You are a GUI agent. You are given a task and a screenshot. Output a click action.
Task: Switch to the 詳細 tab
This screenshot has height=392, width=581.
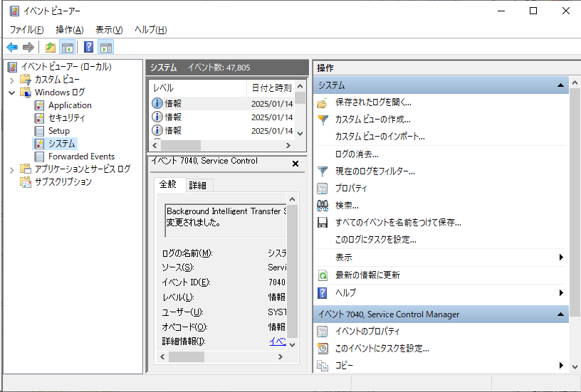tap(197, 185)
